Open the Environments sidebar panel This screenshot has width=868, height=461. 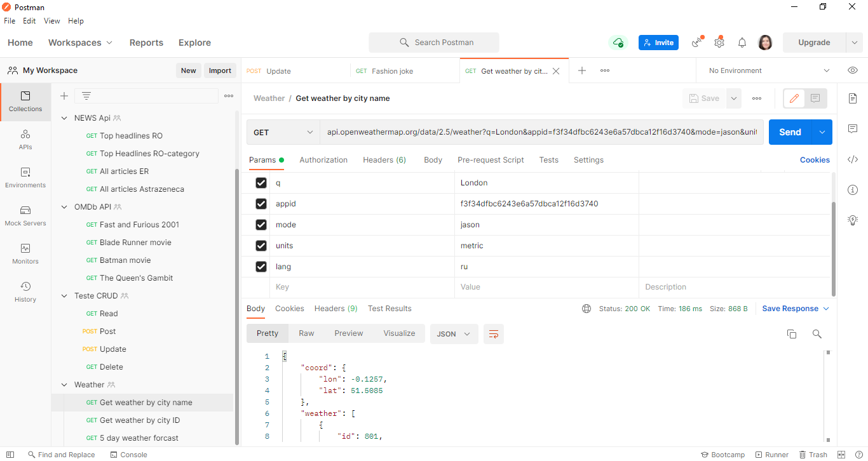point(25,178)
